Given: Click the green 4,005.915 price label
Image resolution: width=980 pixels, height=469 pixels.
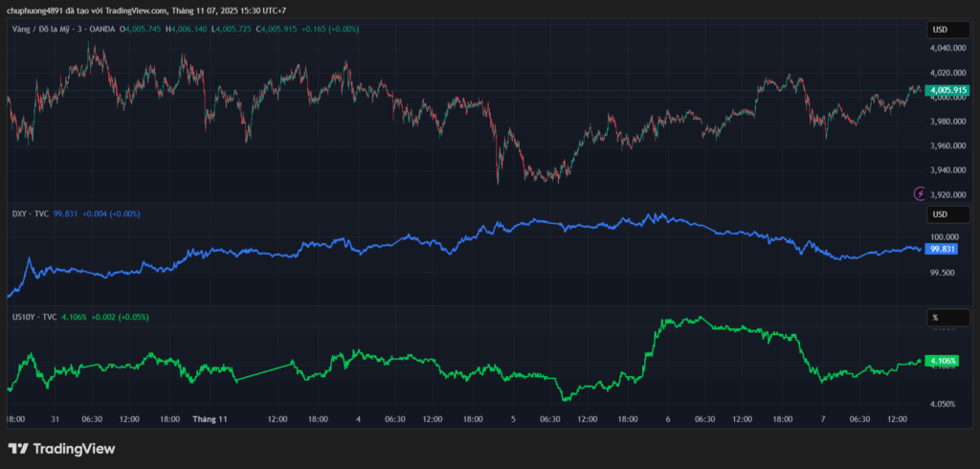Looking at the screenshot, I should (x=948, y=90).
